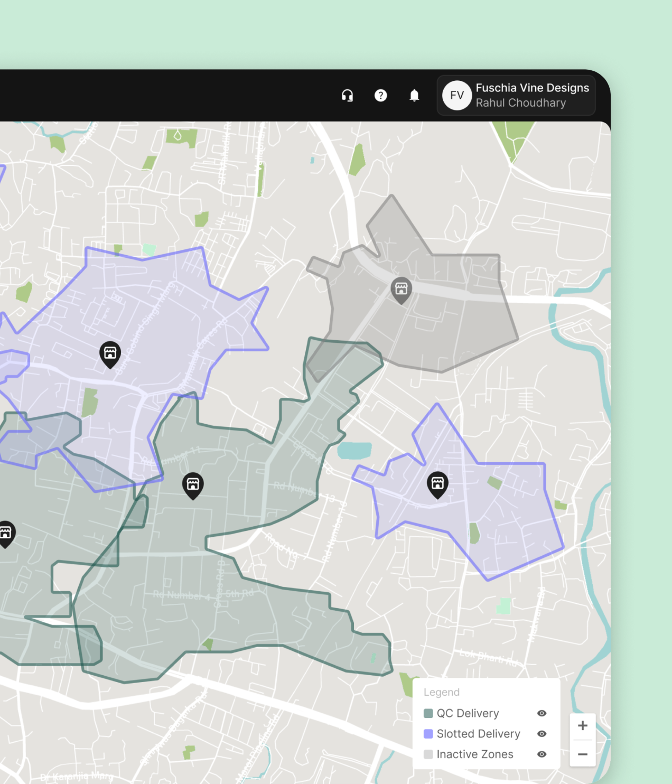The height and width of the screenshot is (784, 672).
Task: Select store pin in right purple slotted zone
Action: [x=437, y=484]
